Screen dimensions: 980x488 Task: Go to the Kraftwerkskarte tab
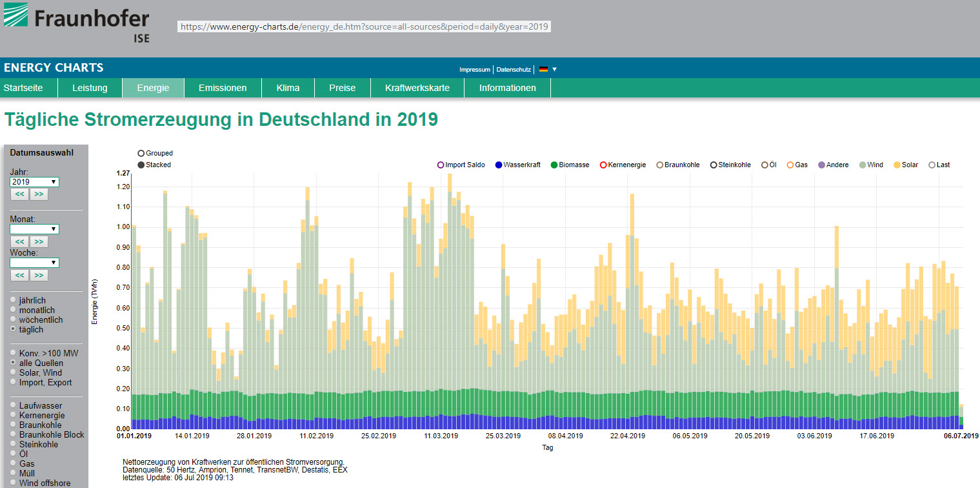[x=417, y=88]
